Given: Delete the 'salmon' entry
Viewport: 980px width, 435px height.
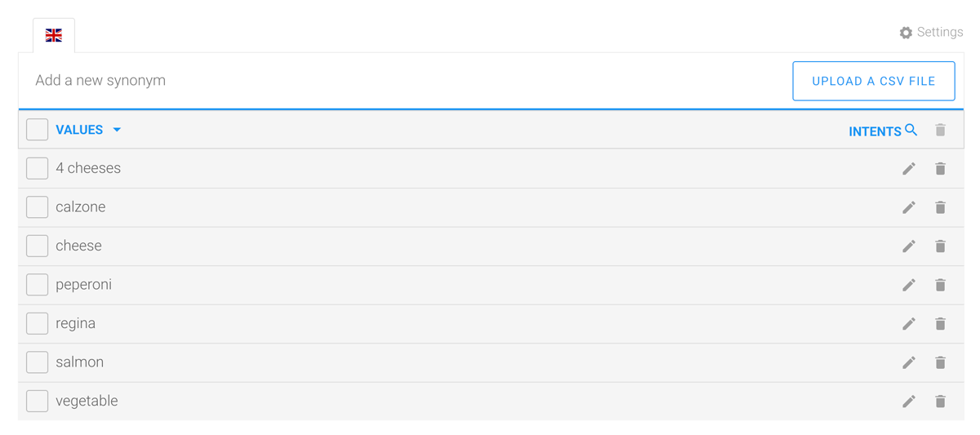Looking at the screenshot, I should [940, 362].
